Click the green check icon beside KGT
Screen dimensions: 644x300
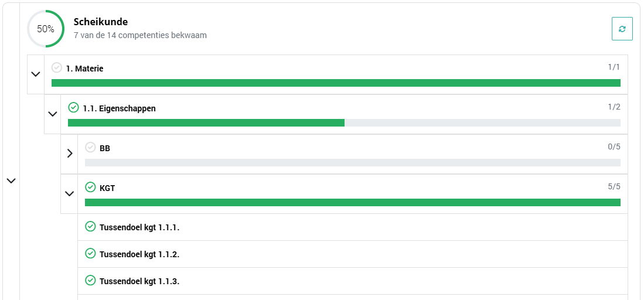point(90,187)
